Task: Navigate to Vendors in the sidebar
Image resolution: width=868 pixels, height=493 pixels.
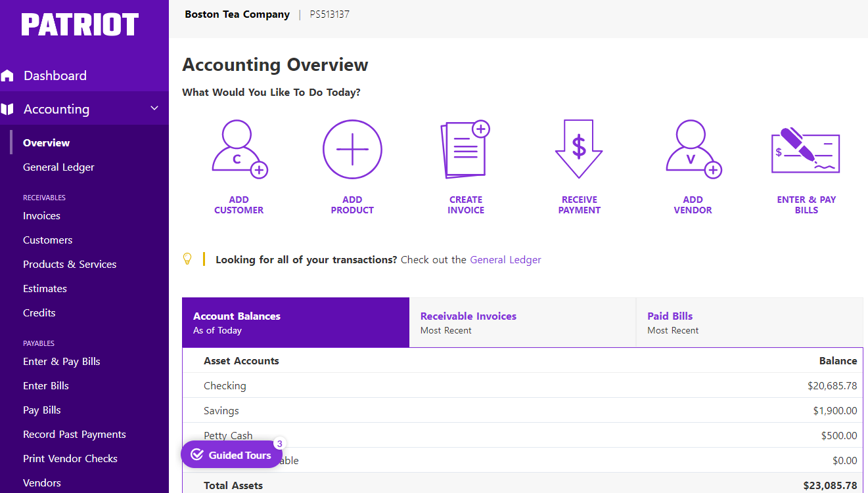Action: (41, 482)
